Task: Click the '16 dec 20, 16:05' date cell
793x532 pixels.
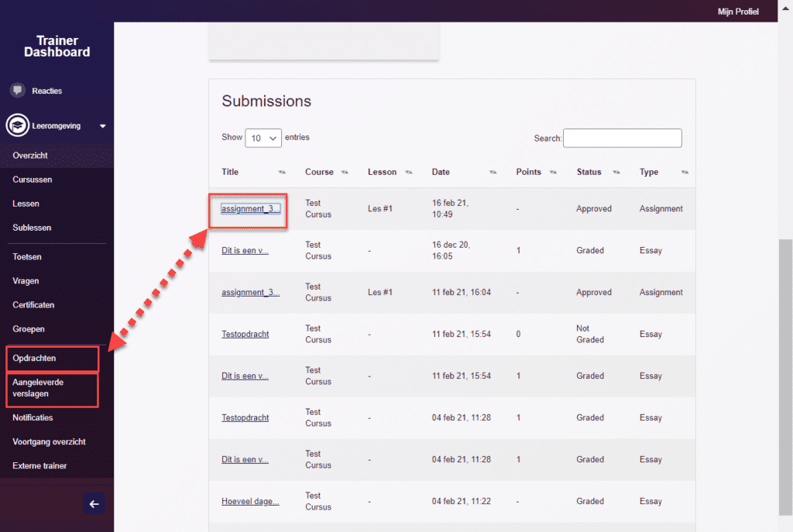Action: click(451, 250)
